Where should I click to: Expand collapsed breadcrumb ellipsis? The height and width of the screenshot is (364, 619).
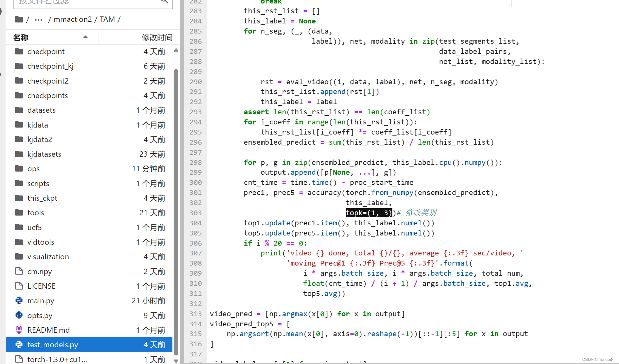point(39,20)
